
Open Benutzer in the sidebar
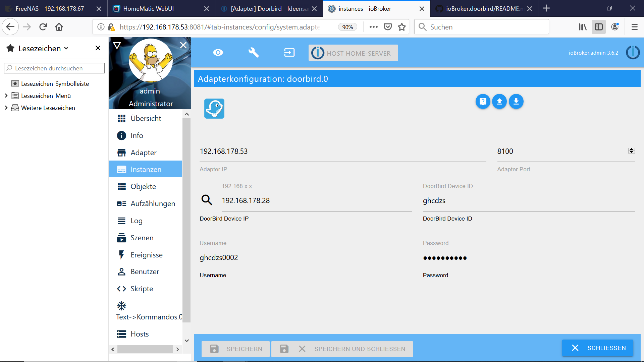[146, 271]
